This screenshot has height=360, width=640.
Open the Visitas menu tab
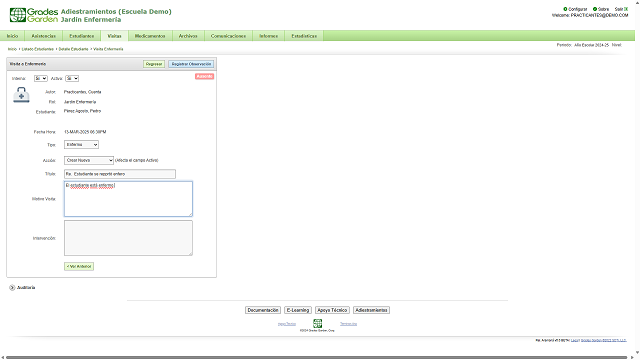tap(114, 36)
